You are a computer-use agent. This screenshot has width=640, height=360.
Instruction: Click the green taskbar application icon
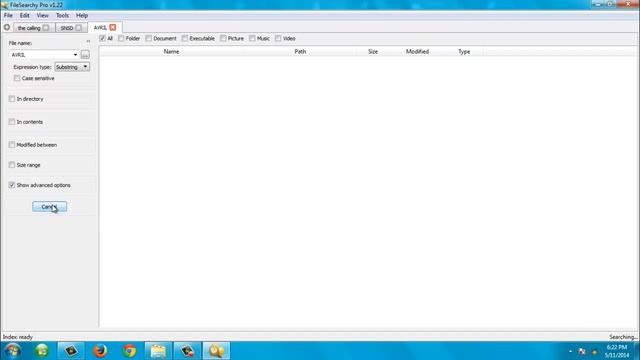(42, 351)
